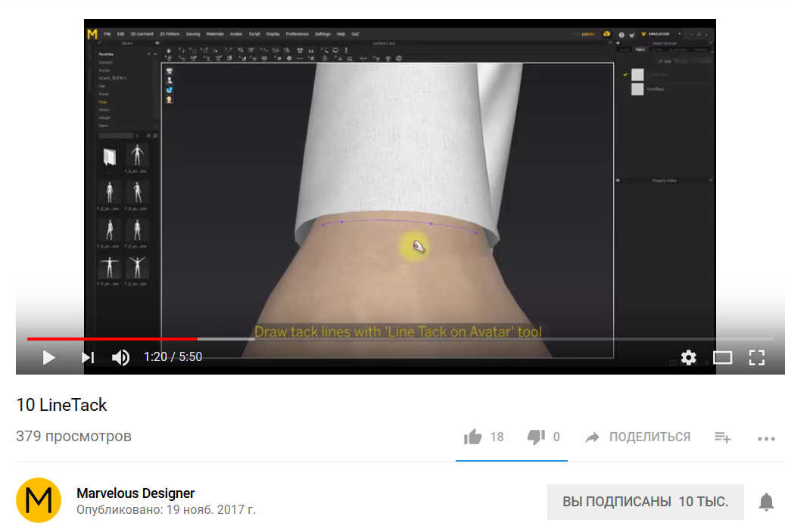785x532 pixels.
Task: Toggle the notification bell
Action: [x=766, y=502]
